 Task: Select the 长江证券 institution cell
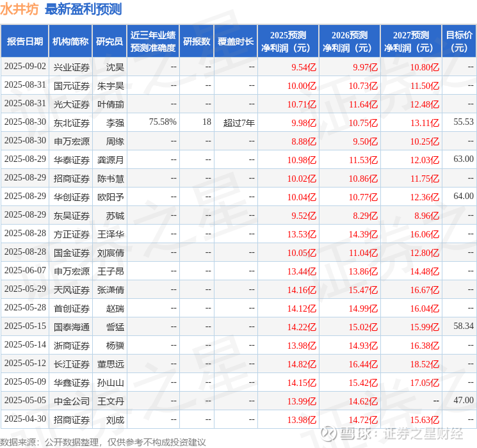tap(72, 364)
